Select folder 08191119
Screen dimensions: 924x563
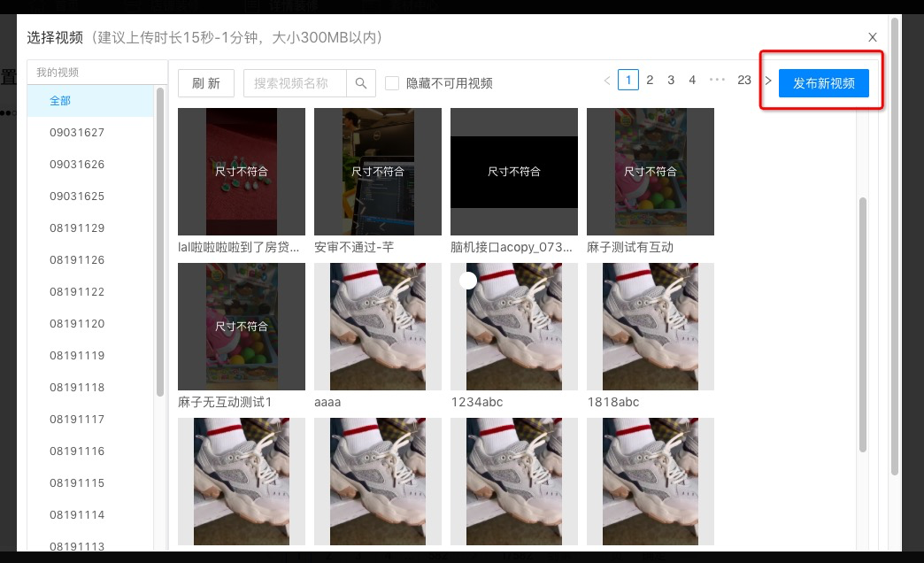click(x=90, y=356)
